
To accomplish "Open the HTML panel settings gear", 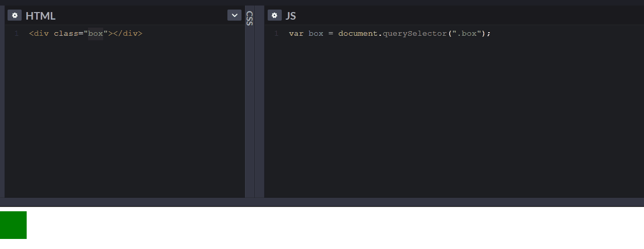I will pyautogui.click(x=15, y=15).
